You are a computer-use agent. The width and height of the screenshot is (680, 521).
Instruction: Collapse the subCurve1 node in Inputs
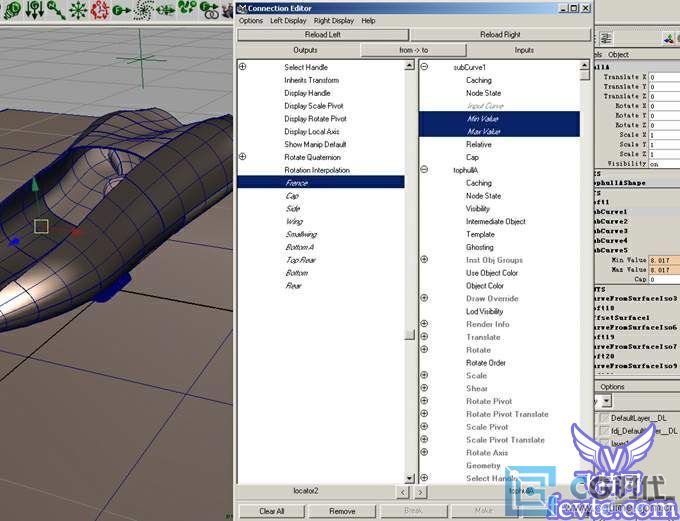(x=425, y=66)
